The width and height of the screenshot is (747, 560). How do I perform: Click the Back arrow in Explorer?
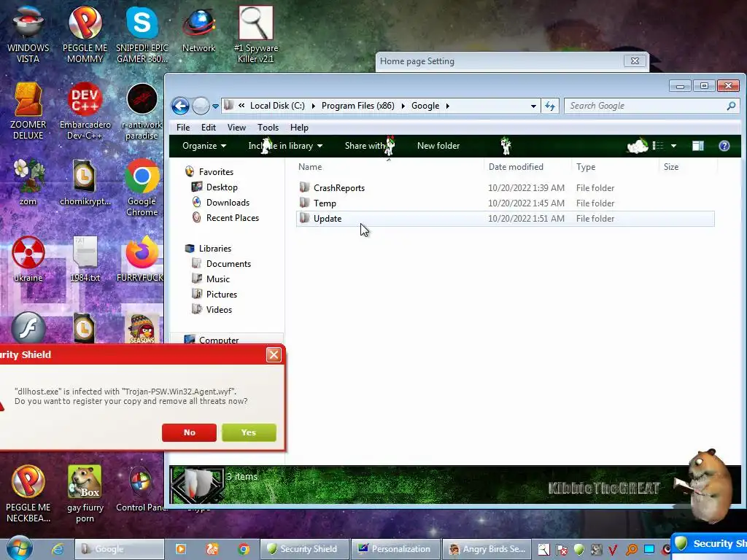tap(181, 106)
